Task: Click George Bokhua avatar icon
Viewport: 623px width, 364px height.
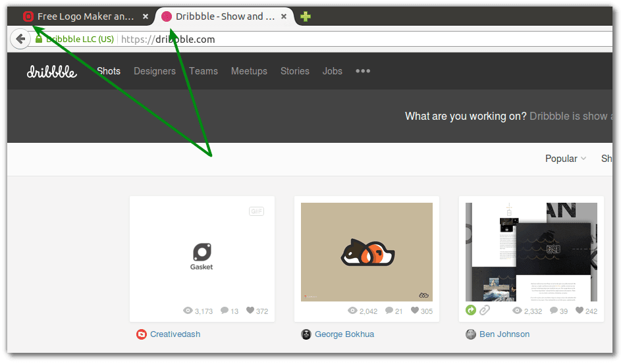Action: (x=306, y=334)
